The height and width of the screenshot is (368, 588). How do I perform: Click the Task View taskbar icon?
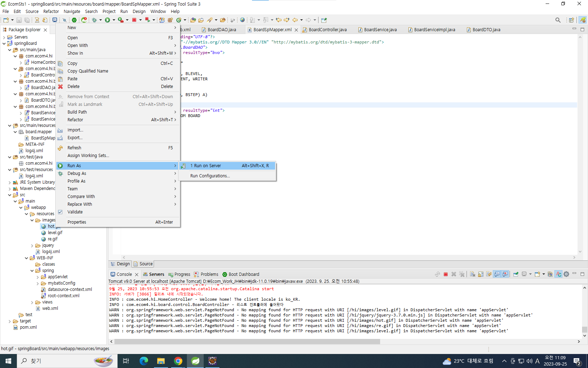coord(126,361)
